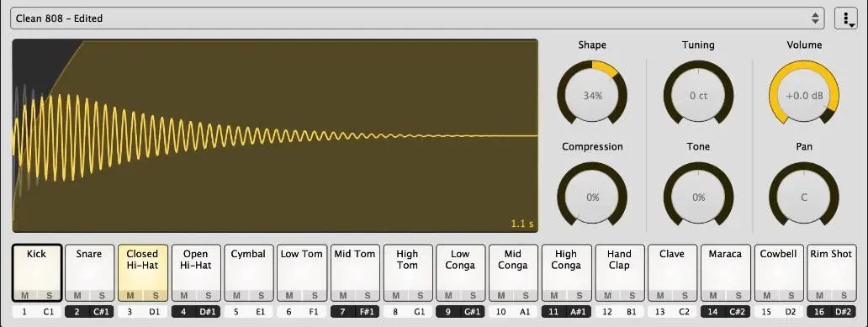Solo the Open Hi-Hat pad
Image resolution: width=868 pixels, height=327 pixels.
(x=208, y=295)
